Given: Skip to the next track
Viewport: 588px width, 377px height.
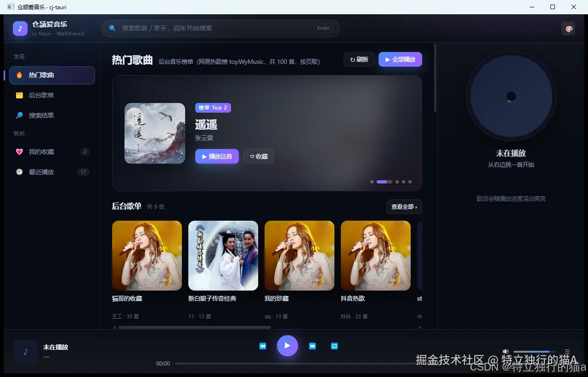Looking at the screenshot, I should coord(312,346).
